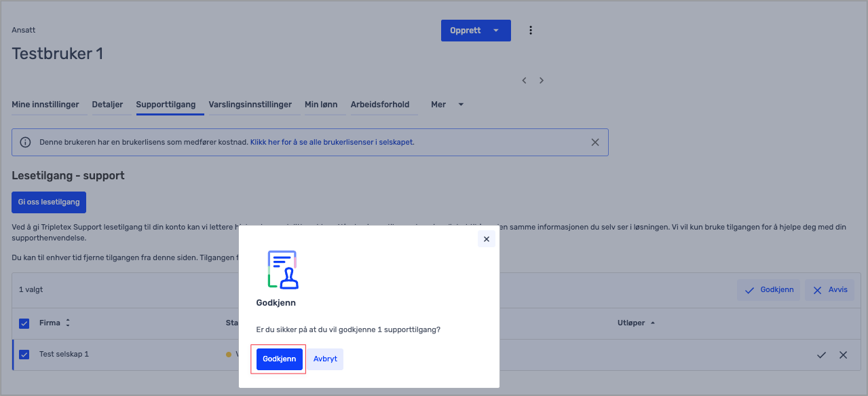This screenshot has width=868, height=396.
Task: Click row reject X icon for Test selskap 1
Action: (843, 355)
